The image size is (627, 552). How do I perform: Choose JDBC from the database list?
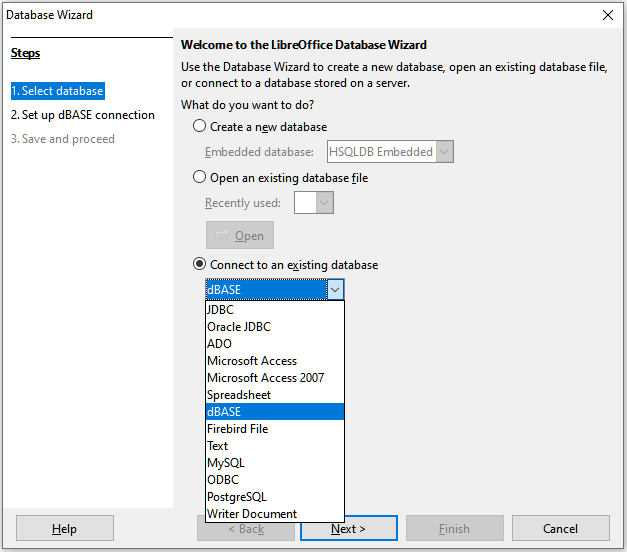point(275,310)
